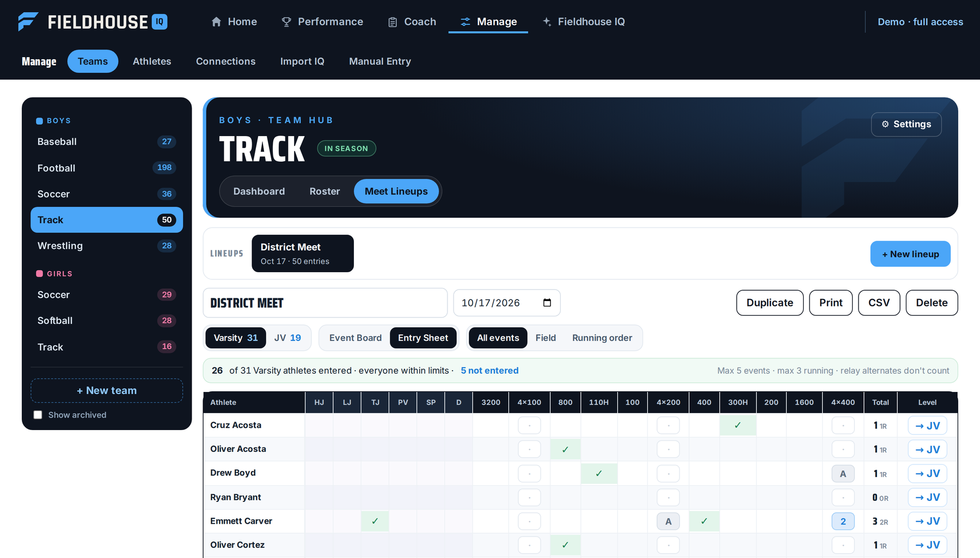Click the Delete button
This screenshot has height=558, width=980.
932,303
